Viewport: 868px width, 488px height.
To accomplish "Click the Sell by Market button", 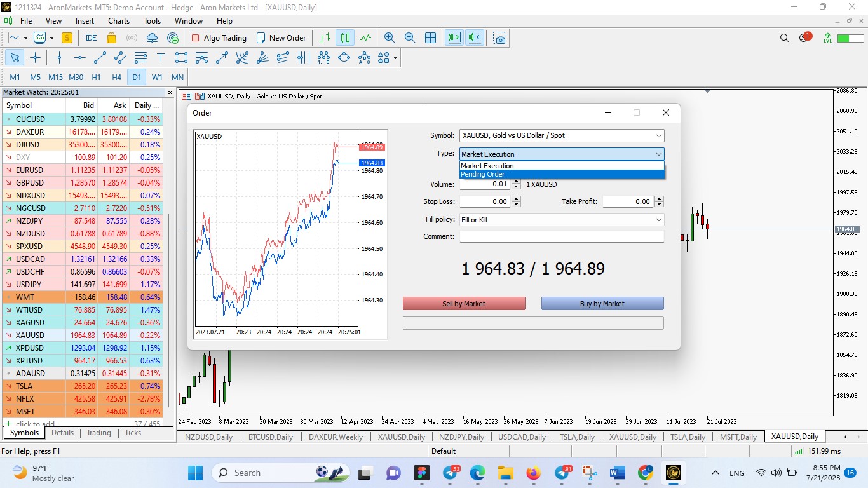I will pyautogui.click(x=464, y=304).
